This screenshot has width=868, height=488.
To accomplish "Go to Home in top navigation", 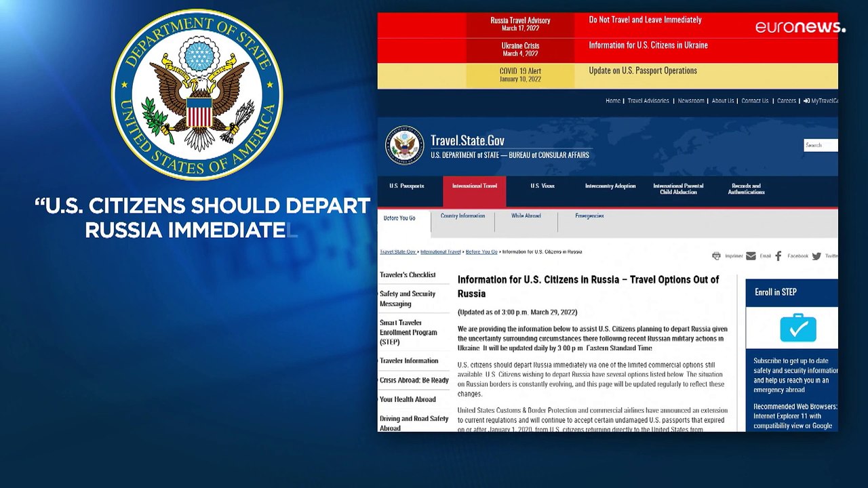I will [x=613, y=101].
